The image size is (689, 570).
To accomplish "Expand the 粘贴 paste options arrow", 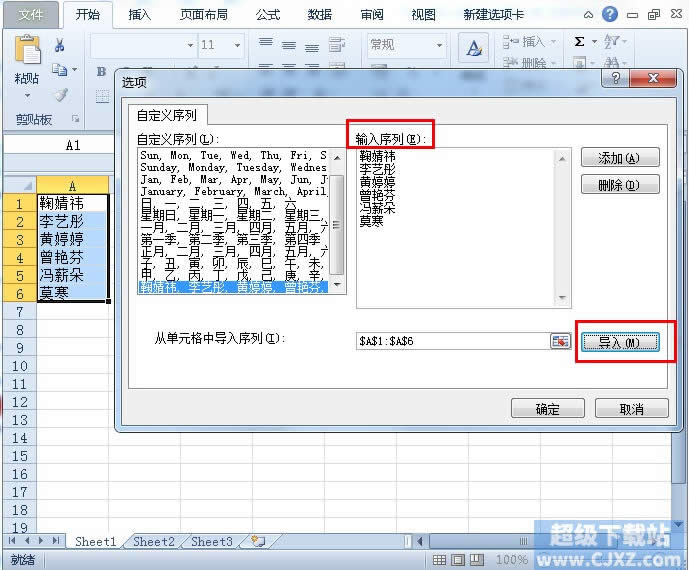I will (x=27, y=95).
